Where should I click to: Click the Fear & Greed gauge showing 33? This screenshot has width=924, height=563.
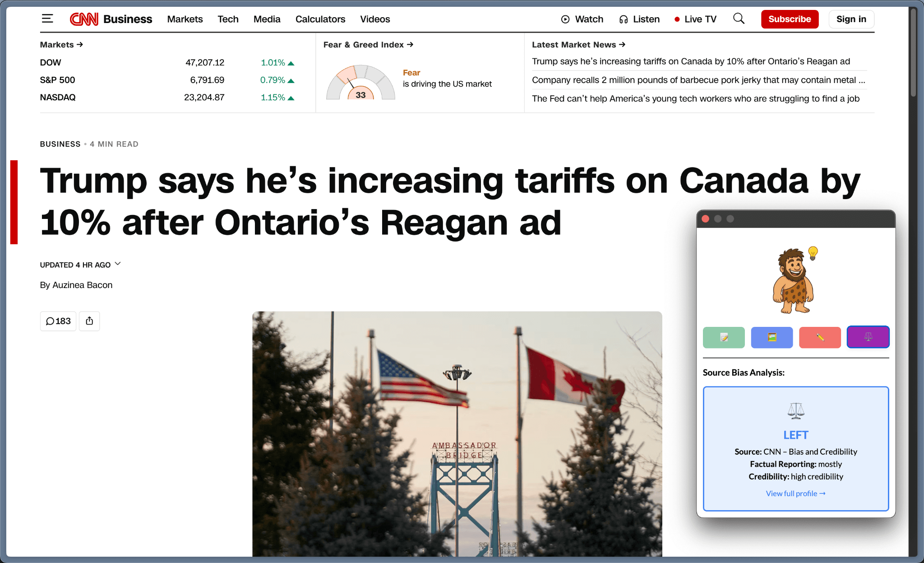(360, 82)
